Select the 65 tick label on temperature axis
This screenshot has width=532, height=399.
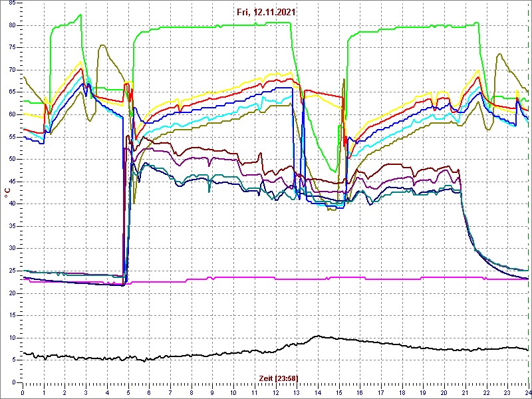coord(12,92)
